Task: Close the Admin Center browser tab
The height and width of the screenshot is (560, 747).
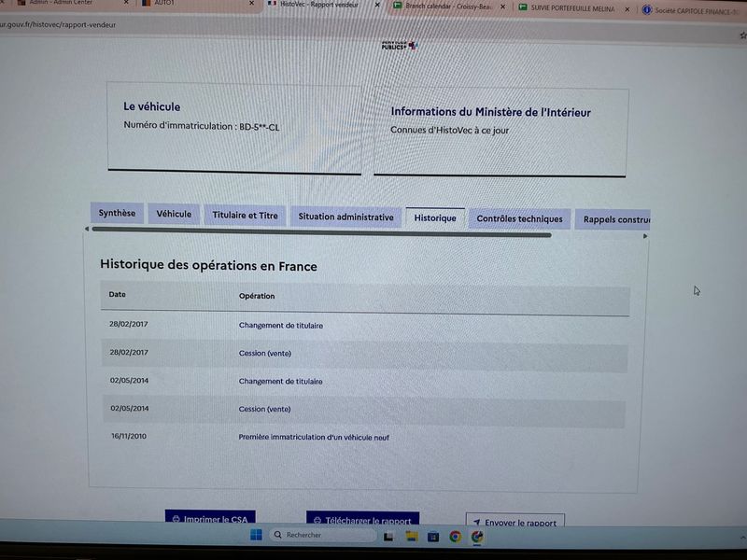Action: coord(126,3)
